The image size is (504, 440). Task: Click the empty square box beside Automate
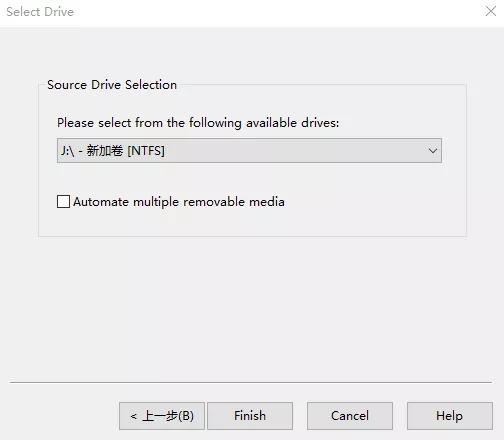[63, 202]
